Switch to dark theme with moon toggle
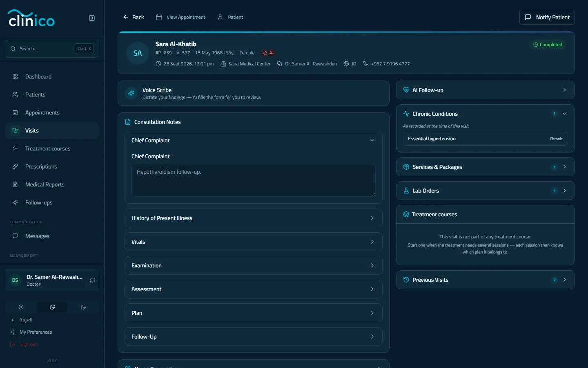This screenshot has height=368, width=588. [83, 307]
